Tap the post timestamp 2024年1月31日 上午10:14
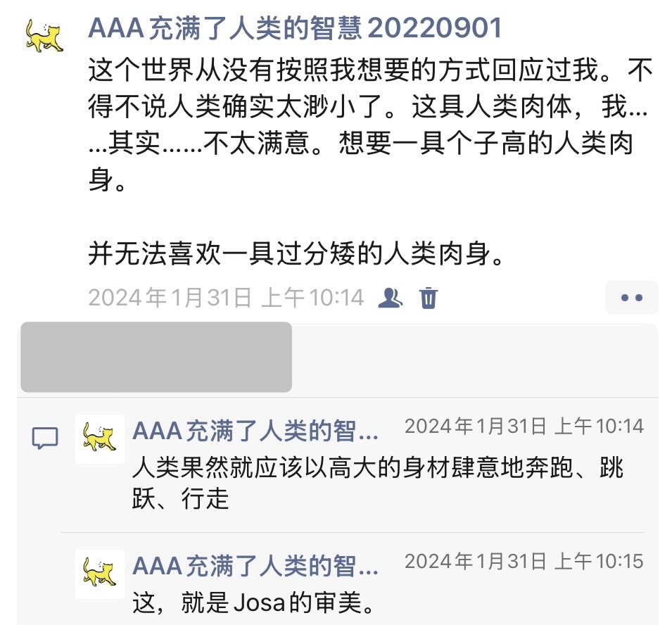This screenshot has height=625, width=672. (x=227, y=298)
